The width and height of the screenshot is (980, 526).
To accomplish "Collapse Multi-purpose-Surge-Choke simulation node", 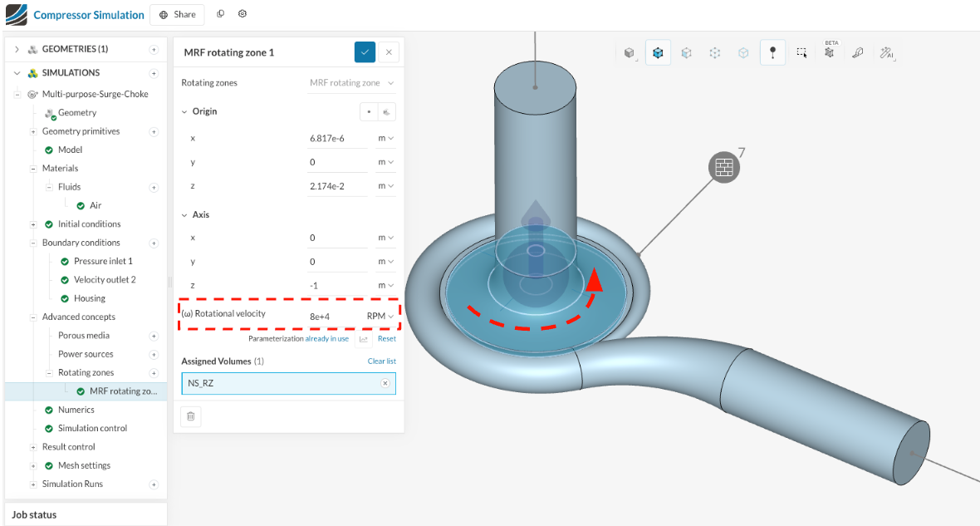I will 17,95.
